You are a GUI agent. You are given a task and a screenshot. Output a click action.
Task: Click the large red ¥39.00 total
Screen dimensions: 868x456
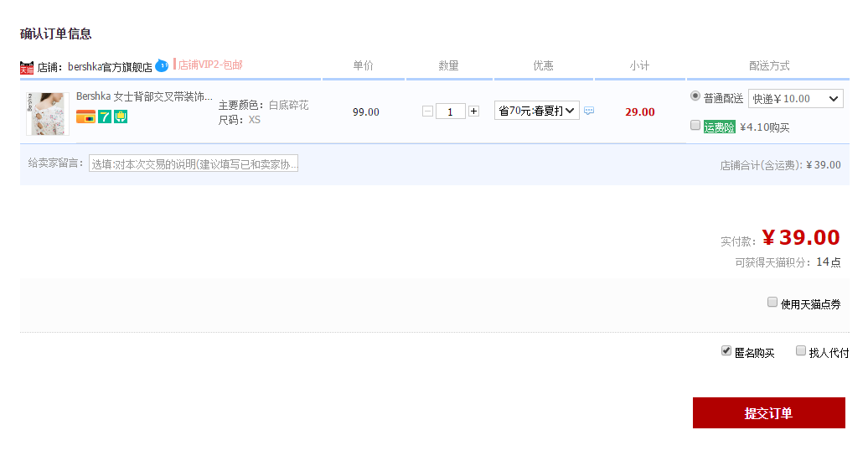click(x=800, y=238)
